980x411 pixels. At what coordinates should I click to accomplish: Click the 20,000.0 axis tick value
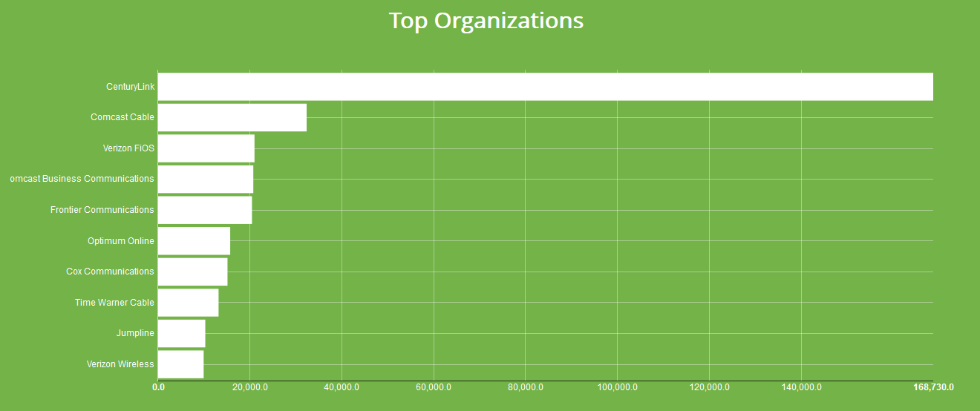coord(250,387)
